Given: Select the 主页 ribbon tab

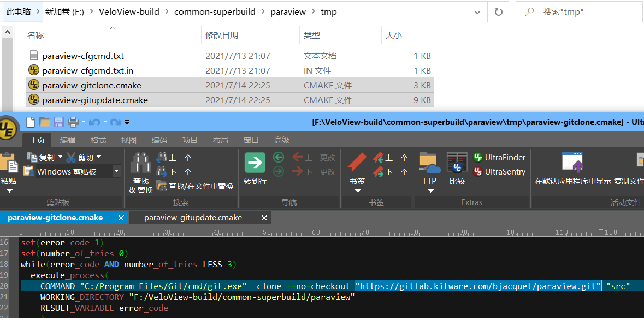Looking at the screenshot, I should 37,140.
